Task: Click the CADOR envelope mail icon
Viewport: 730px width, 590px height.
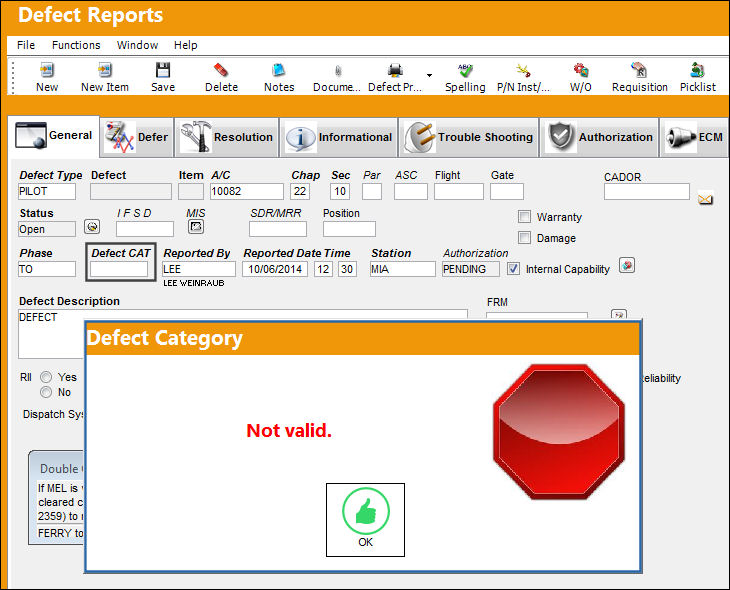Action: 705,199
